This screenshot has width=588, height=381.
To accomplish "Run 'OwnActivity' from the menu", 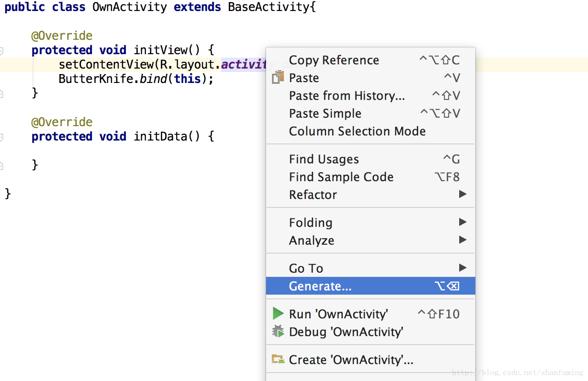I will 371,314.
